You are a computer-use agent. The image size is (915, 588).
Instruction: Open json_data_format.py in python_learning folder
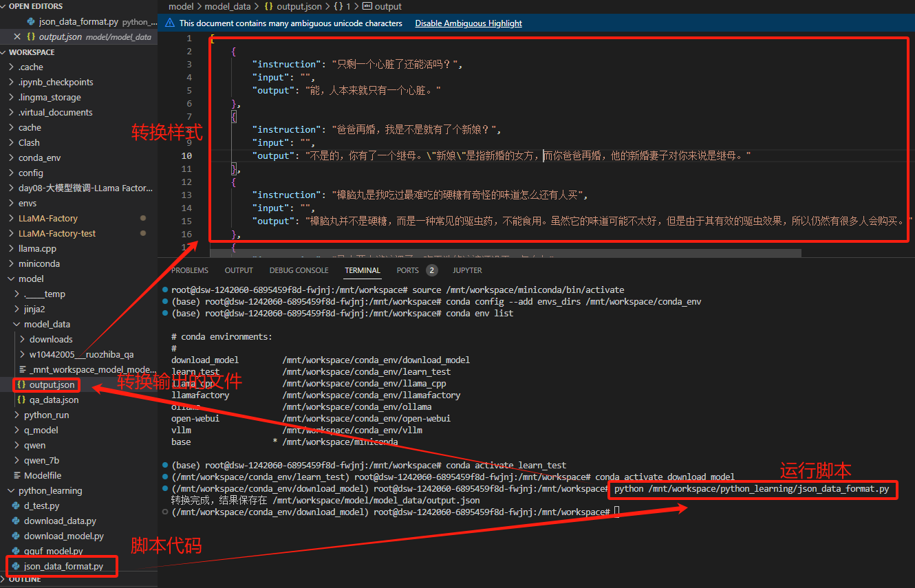tap(63, 566)
